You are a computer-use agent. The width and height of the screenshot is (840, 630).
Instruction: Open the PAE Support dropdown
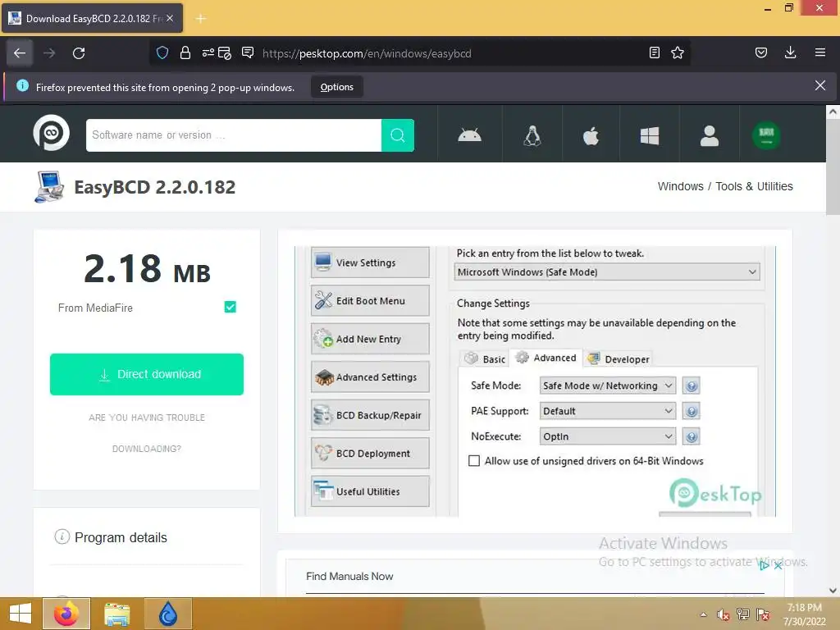608,411
